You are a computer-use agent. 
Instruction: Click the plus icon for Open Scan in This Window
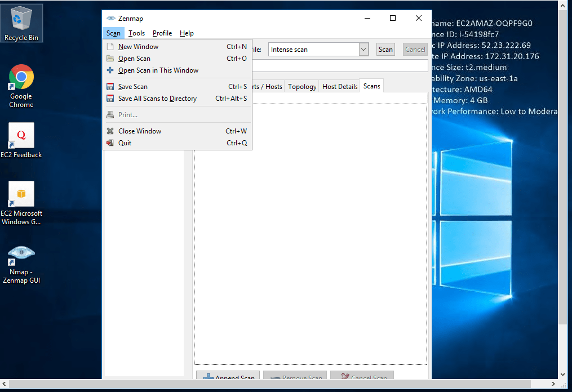pos(110,70)
